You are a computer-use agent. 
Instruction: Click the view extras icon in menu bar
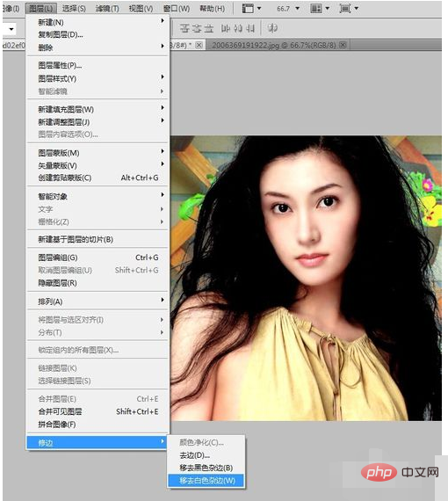point(248,8)
